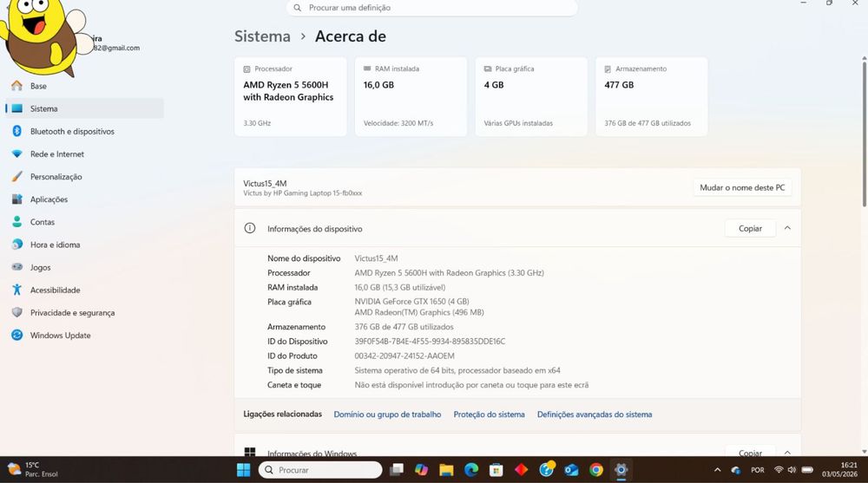
Task: Click the Settings gear on the taskbar
Action: click(x=621, y=470)
